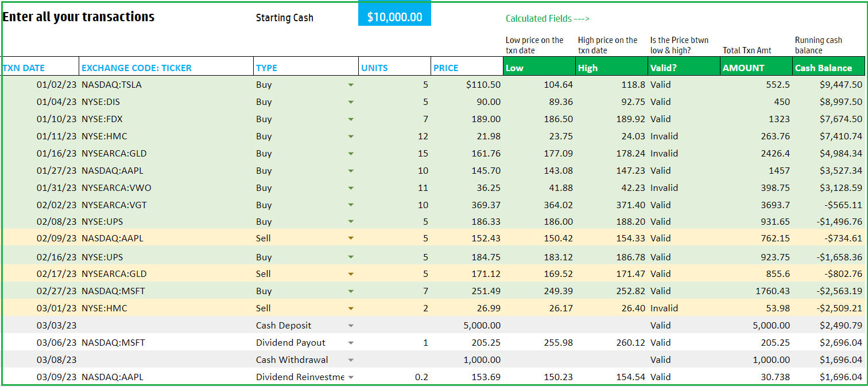The height and width of the screenshot is (387, 868).
Task: Select the Cash Balance column header
Action: pos(828,67)
